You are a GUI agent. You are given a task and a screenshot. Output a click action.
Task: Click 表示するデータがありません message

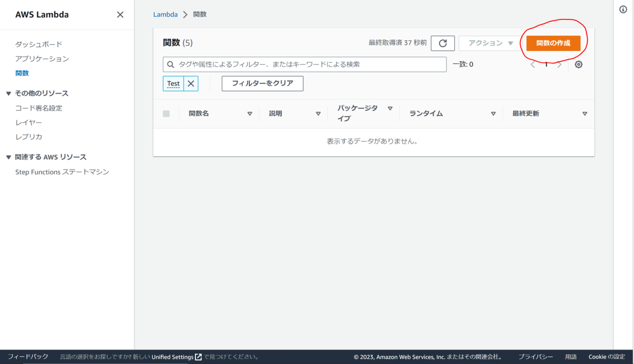coord(372,142)
